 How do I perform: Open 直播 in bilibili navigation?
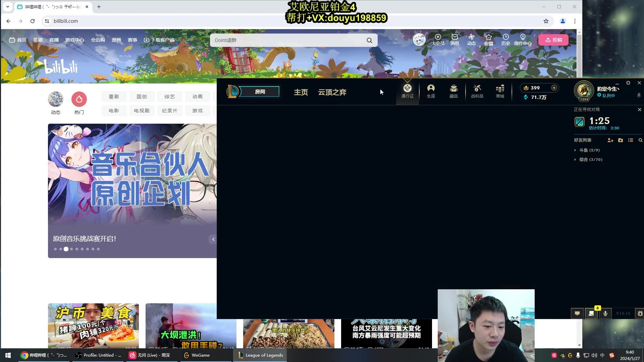click(54, 40)
